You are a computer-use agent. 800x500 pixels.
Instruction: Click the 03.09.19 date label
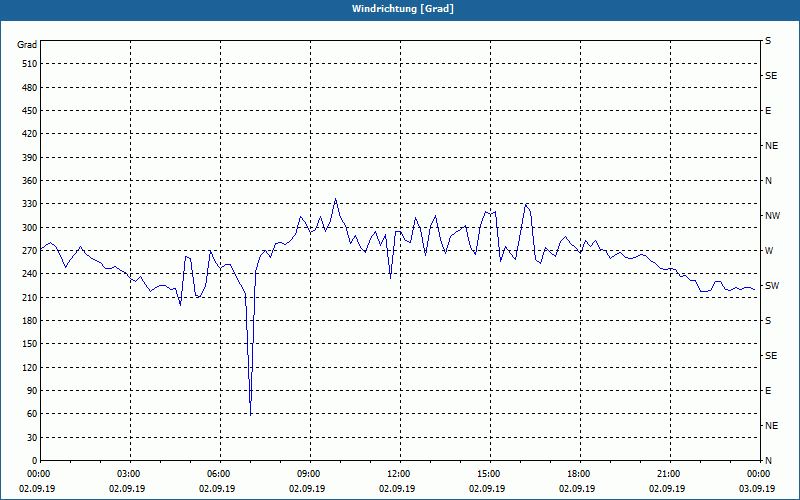pos(757,489)
